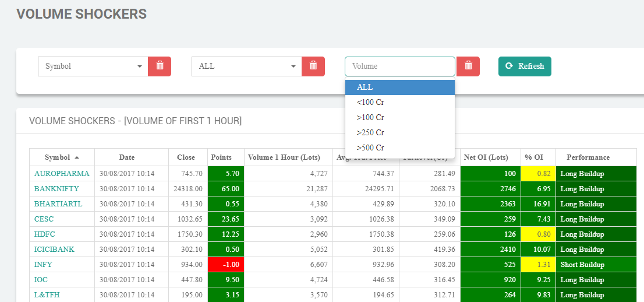644x302 pixels.
Task: Select ALL in the Volume dropdown list
Action: [400, 87]
